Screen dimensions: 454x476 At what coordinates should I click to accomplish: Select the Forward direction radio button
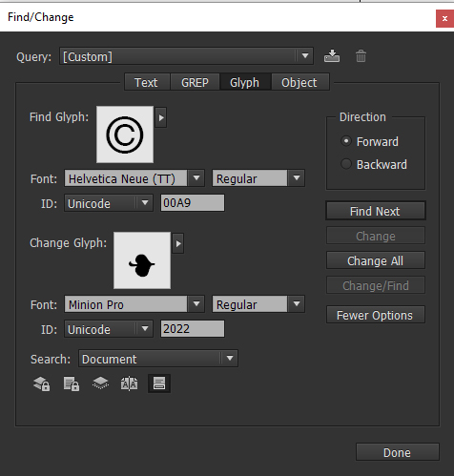pyautogui.click(x=346, y=141)
